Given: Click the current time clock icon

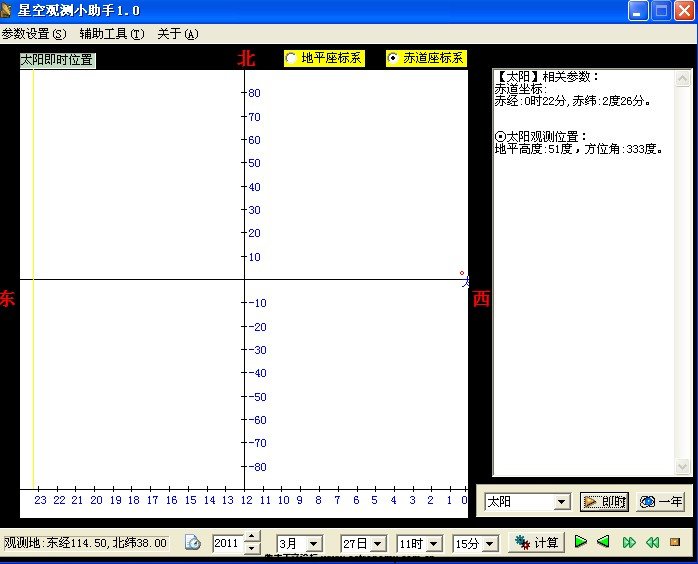Looking at the screenshot, I should pos(193,543).
